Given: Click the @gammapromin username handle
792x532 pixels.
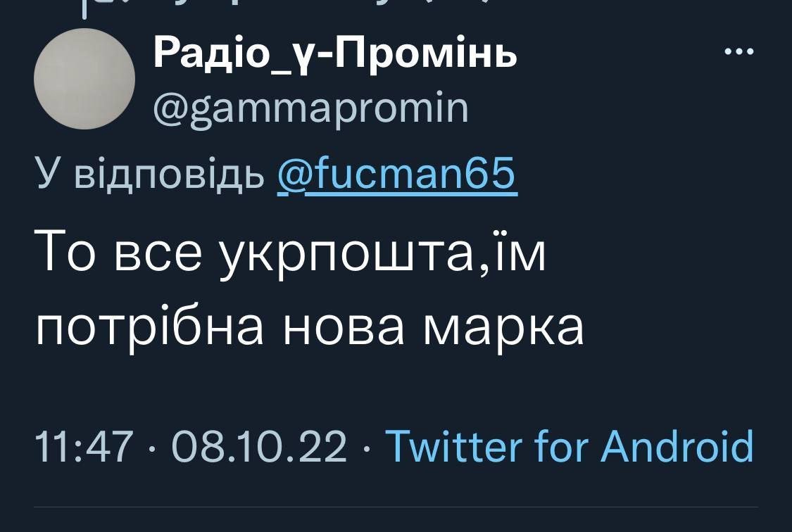Looking at the screenshot, I should point(310,108).
